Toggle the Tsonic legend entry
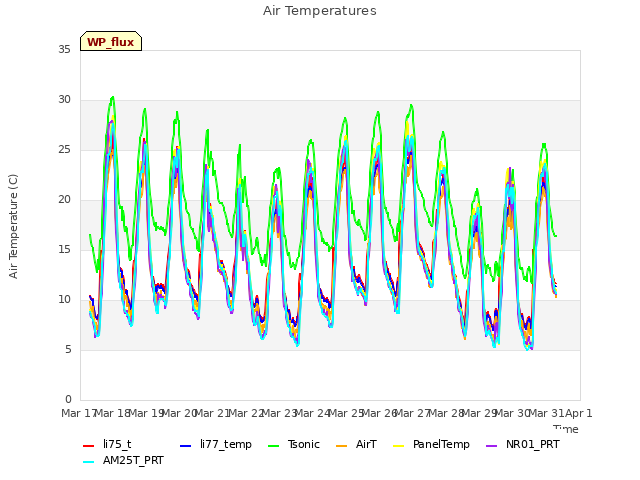The width and height of the screenshot is (640, 480). click(294, 444)
